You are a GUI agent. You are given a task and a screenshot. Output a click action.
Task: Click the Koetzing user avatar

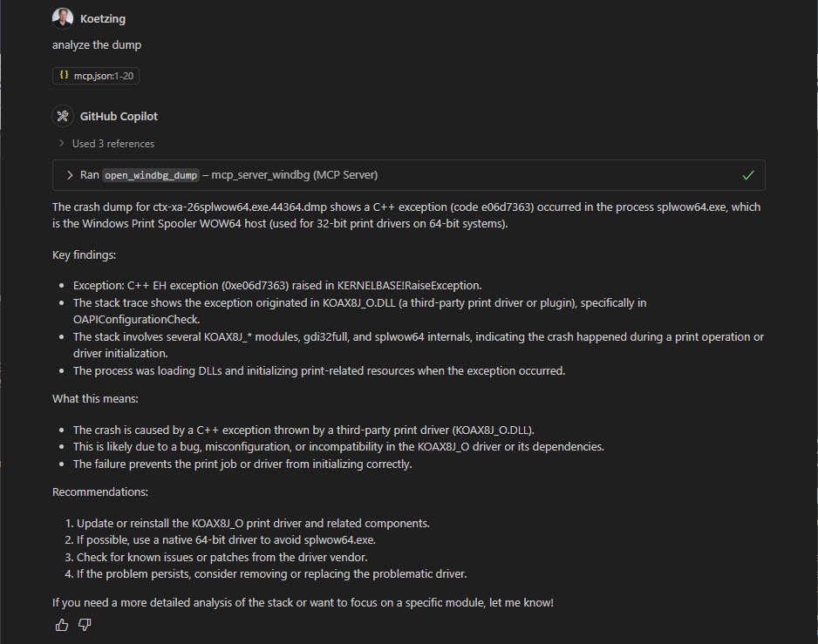click(63, 18)
